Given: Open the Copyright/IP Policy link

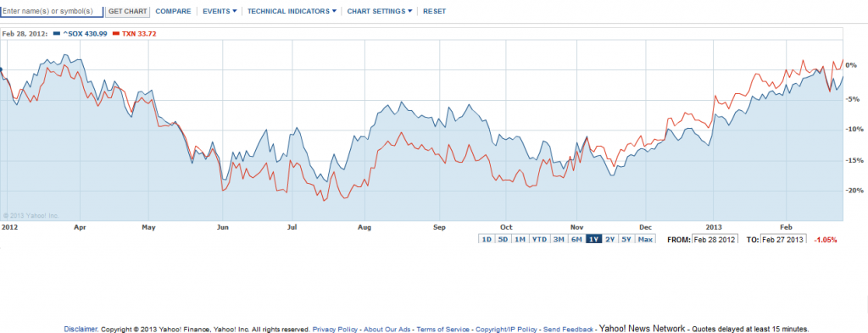Looking at the screenshot, I should (x=507, y=329).
